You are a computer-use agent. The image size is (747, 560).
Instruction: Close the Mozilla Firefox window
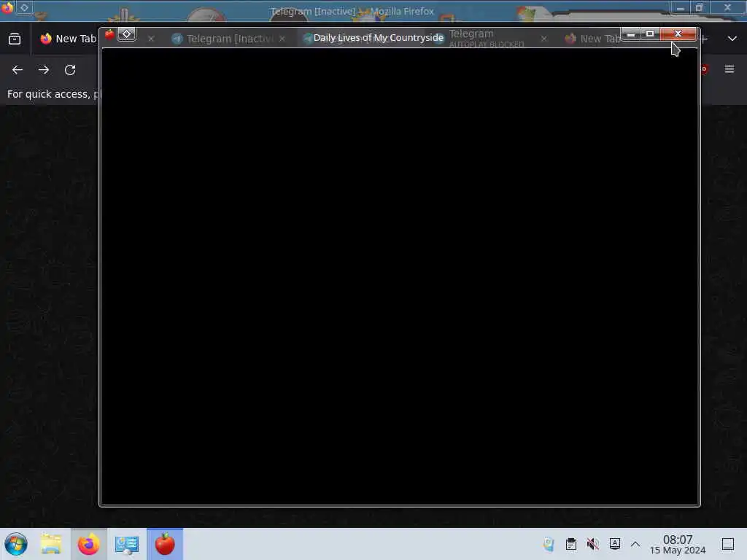[727, 7]
